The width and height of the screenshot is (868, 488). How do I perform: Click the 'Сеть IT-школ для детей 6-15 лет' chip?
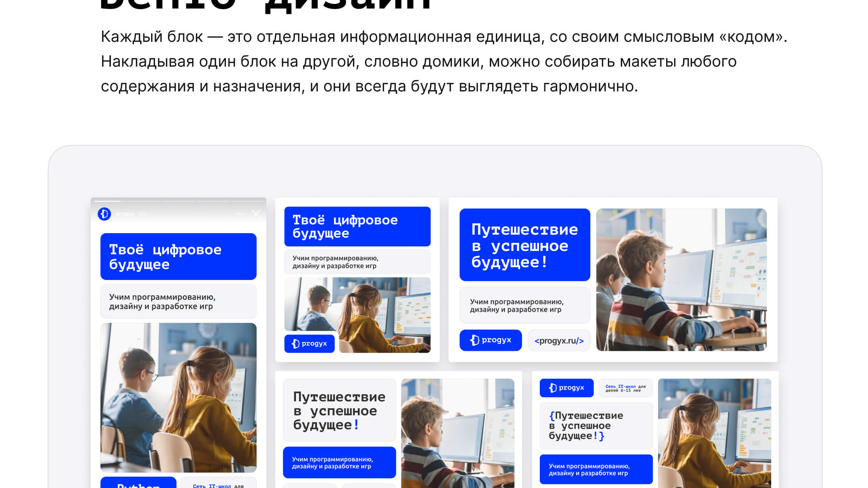pyautogui.click(x=625, y=388)
